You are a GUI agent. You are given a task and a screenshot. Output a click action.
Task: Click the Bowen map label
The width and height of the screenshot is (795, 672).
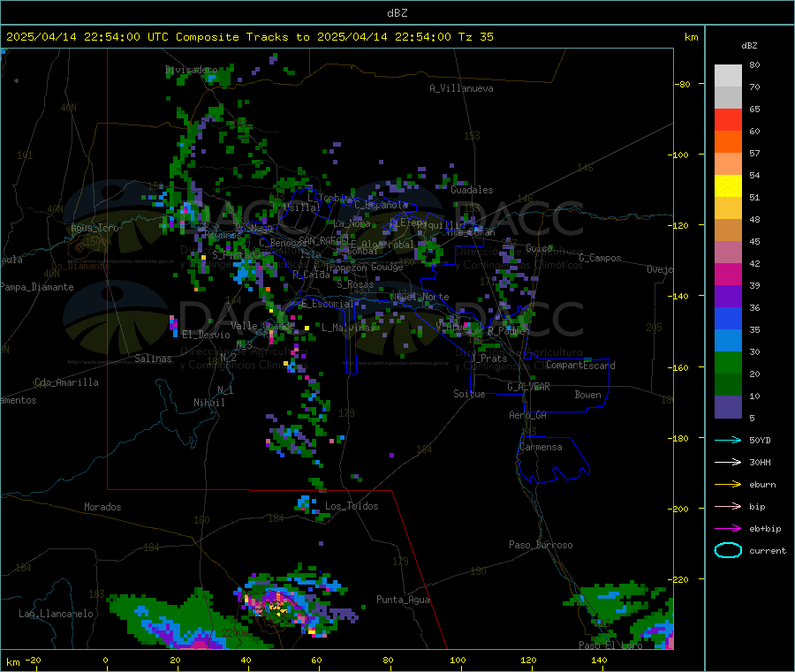point(587,394)
